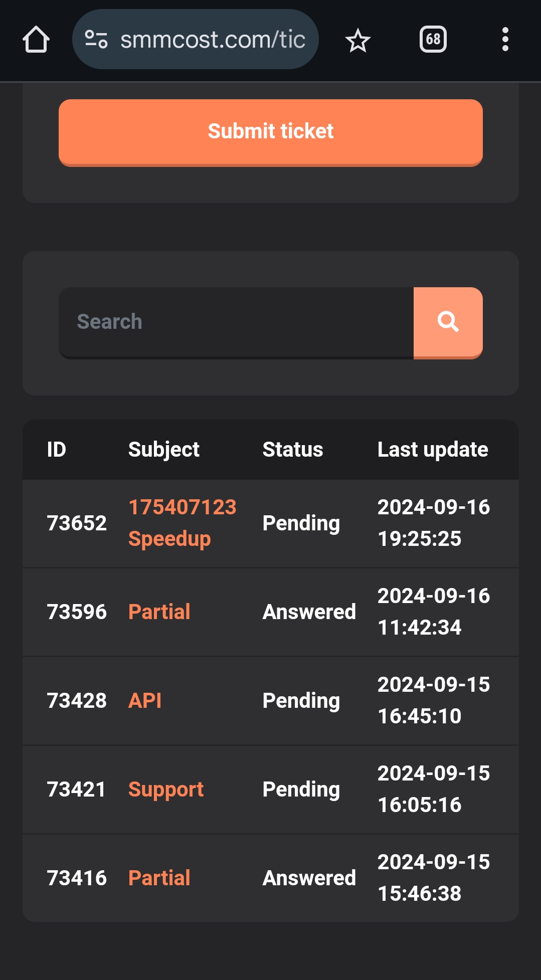
Task: Click the orange magnifier search button
Action: click(448, 322)
